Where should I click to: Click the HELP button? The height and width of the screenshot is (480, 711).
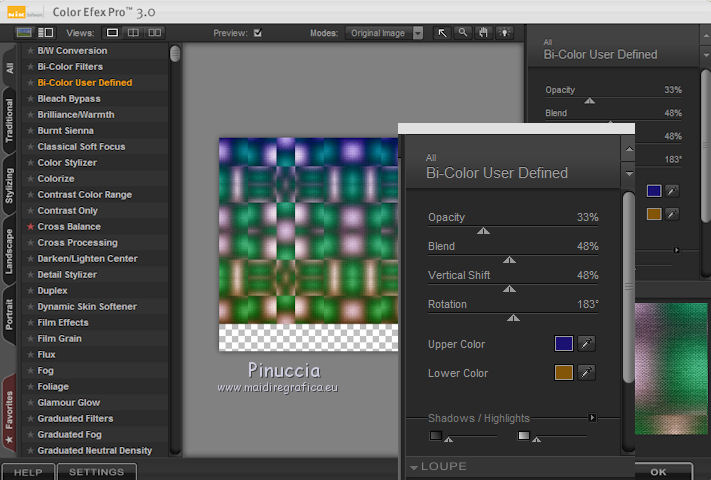pos(28,472)
